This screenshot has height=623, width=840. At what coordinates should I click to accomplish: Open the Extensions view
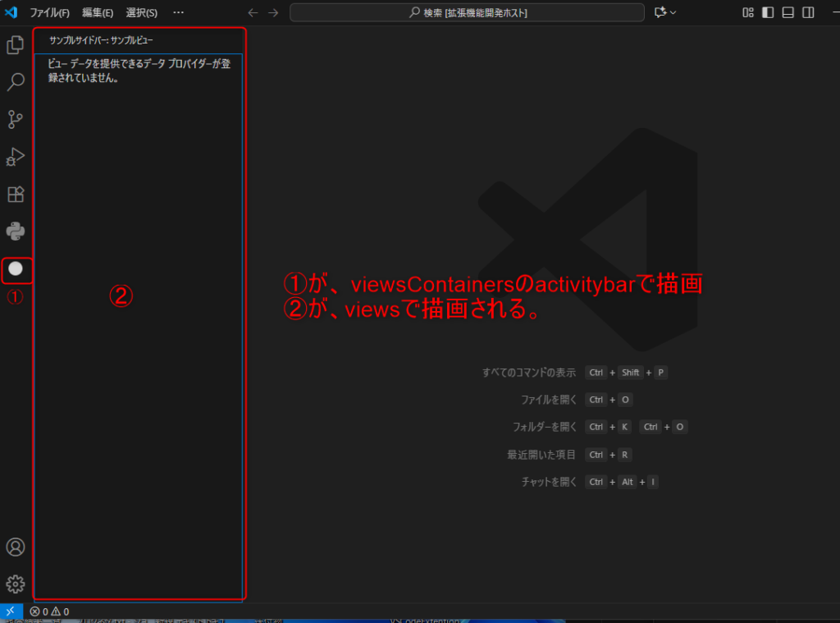[15, 195]
